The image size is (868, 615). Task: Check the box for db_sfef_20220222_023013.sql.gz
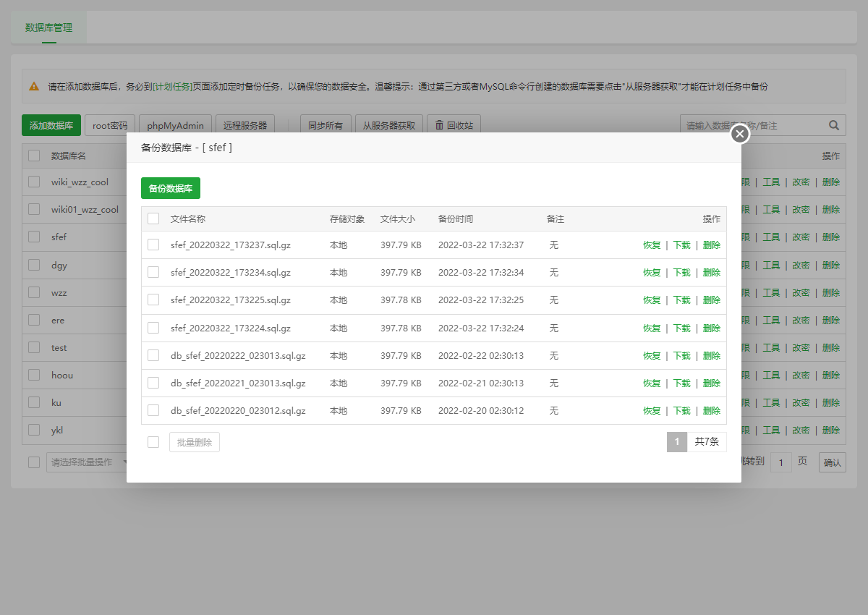coord(153,355)
